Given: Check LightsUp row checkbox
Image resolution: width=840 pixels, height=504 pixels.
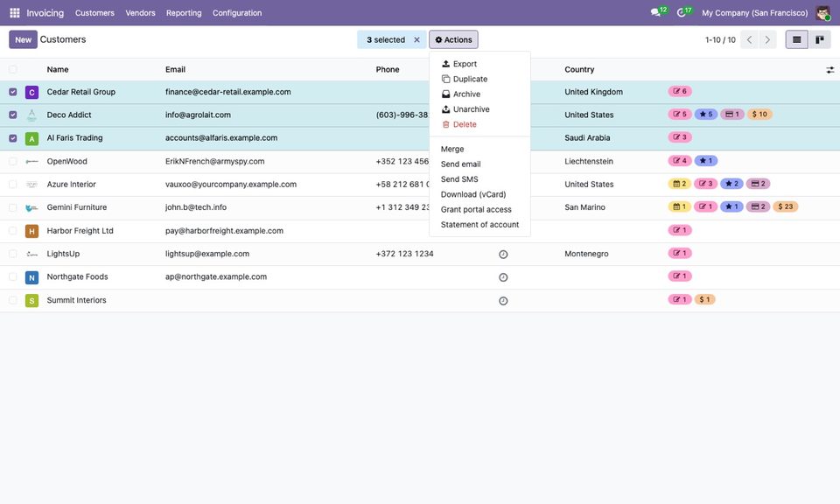Looking at the screenshot, I should pyautogui.click(x=13, y=254).
